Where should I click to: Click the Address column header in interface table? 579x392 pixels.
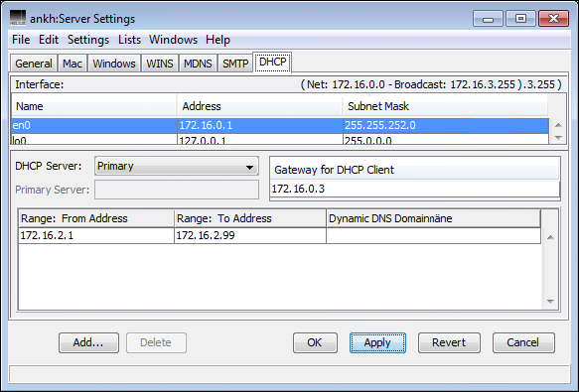pos(259,106)
